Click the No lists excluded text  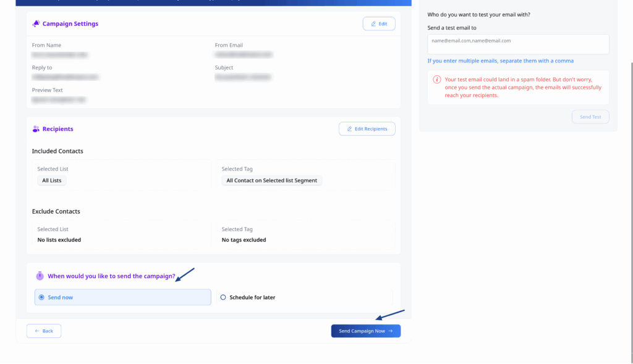click(x=59, y=240)
